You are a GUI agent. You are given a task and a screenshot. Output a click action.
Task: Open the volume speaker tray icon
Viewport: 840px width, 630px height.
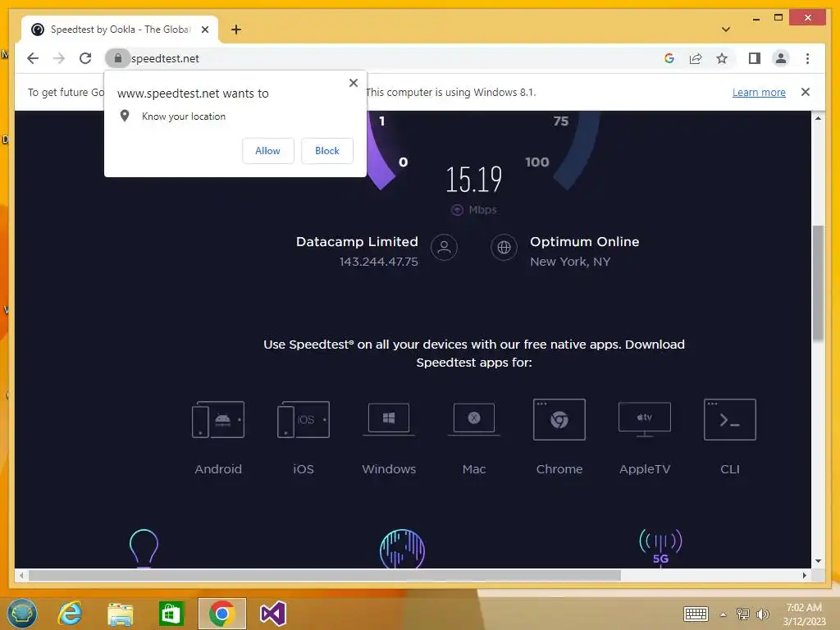pyautogui.click(x=762, y=614)
